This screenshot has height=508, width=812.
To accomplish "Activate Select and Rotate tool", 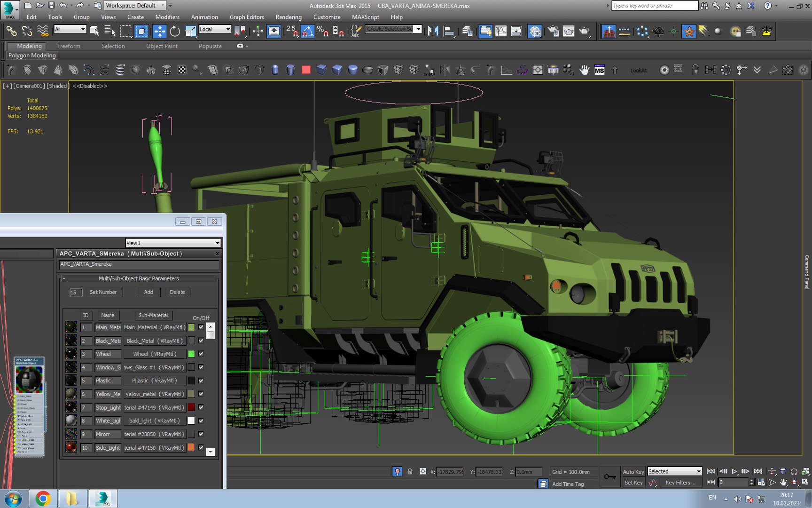I will coord(175,32).
